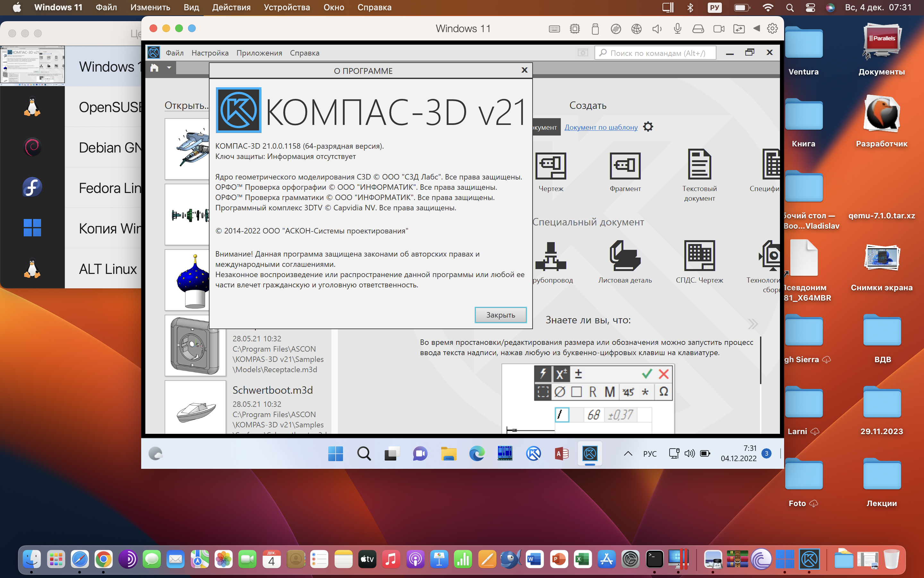Open macOS Control Center toggle icon
The width and height of the screenshot is (924, 578).
(x=810, y=7)
